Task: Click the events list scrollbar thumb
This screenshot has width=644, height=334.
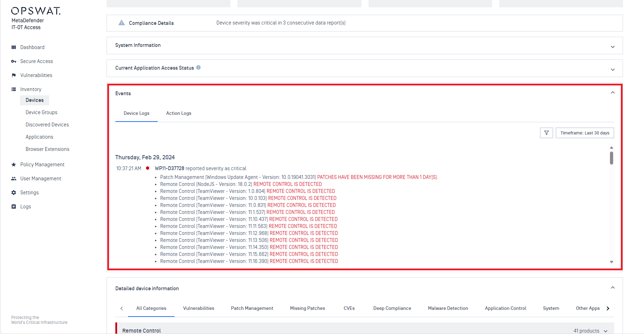Action: point(611,158)
